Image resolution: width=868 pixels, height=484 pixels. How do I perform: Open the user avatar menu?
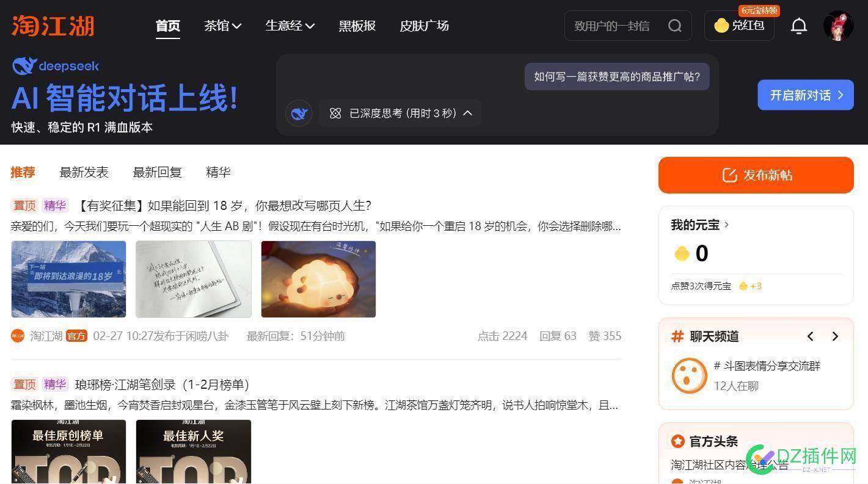(838, 26)
